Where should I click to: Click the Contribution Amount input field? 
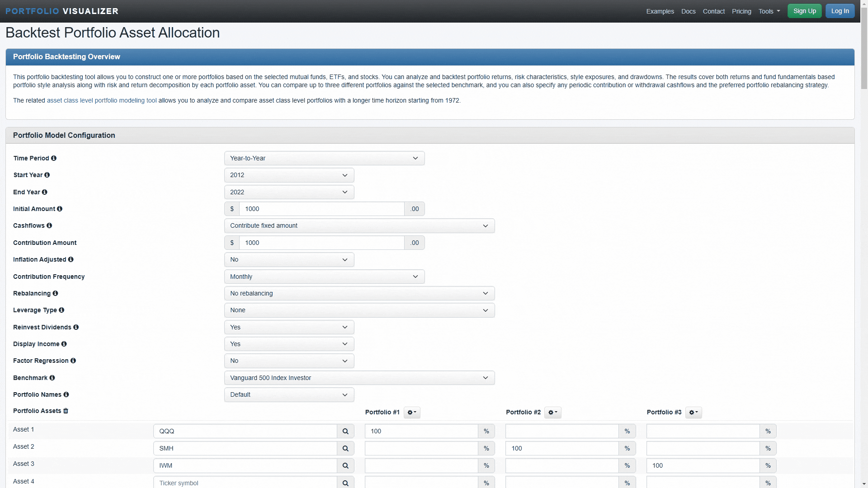321,243
